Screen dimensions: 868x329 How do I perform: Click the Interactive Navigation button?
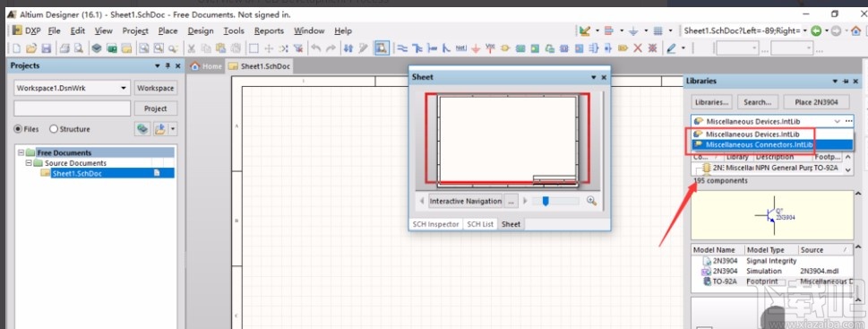[466, 201]
